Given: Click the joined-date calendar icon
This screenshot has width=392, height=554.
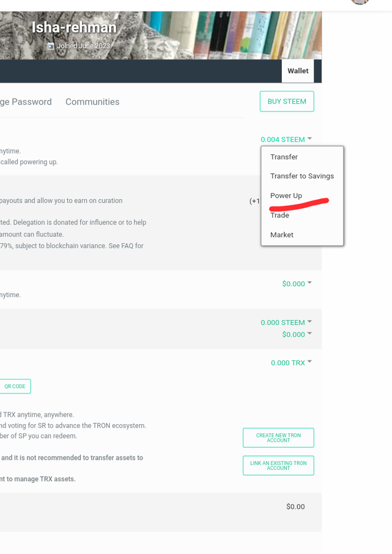Looking at the screenshot, I should click(51, 46).
